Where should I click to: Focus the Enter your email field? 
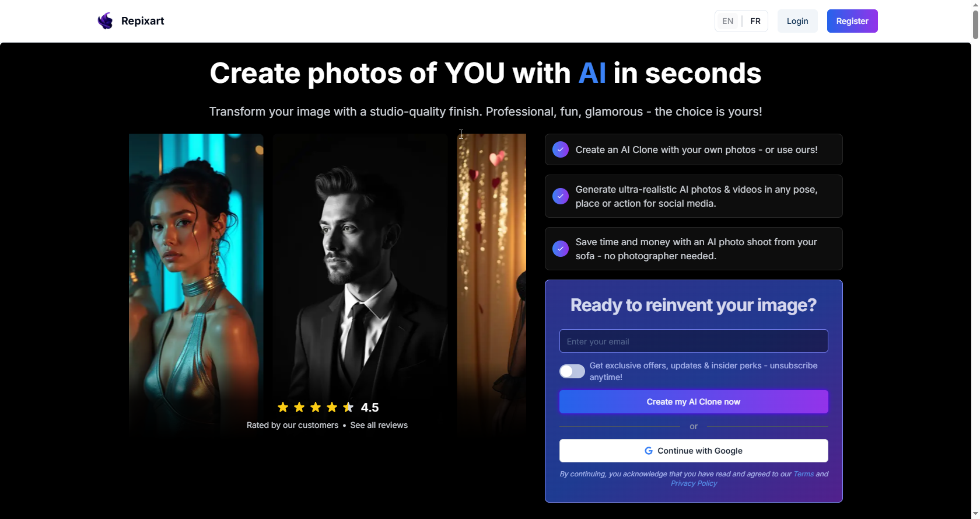694,341
